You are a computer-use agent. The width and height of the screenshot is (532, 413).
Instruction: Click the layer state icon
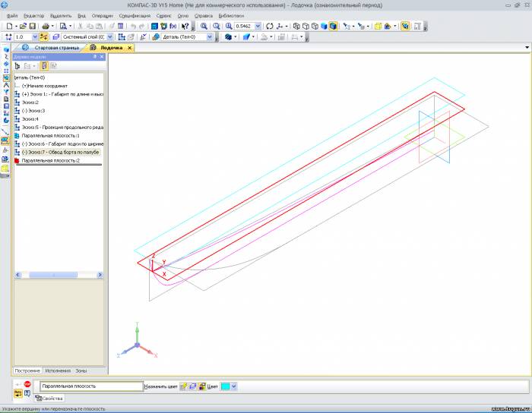click(56, 36)
